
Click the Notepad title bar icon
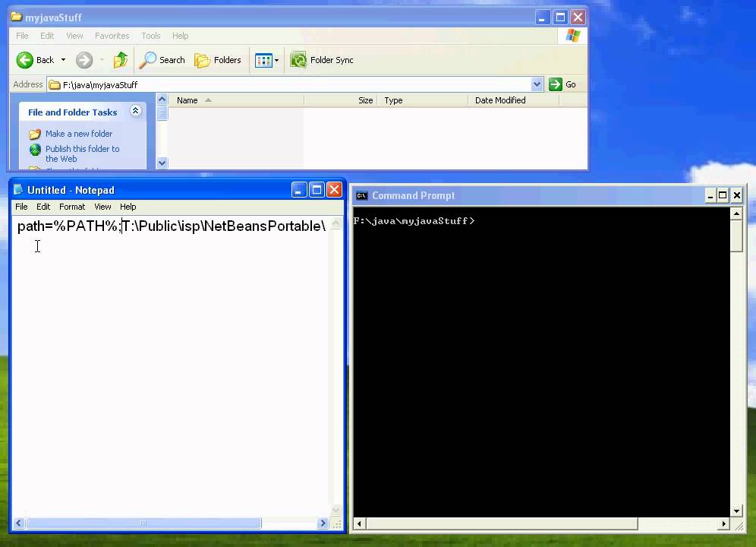coord(18,190)
